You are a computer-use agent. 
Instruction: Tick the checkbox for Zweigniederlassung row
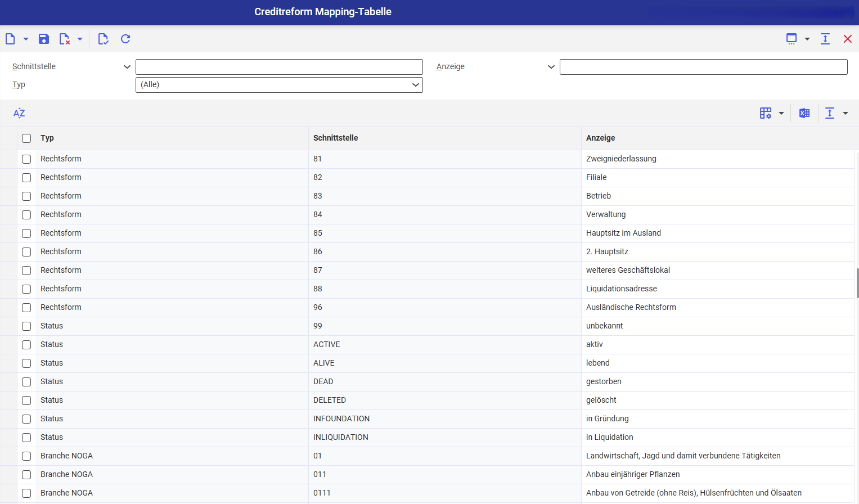[26, 159]
